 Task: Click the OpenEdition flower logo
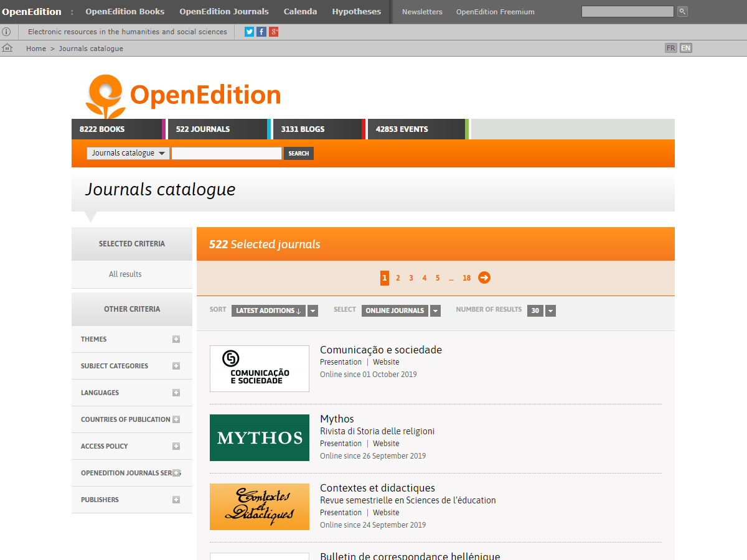[x=106, y=96]
